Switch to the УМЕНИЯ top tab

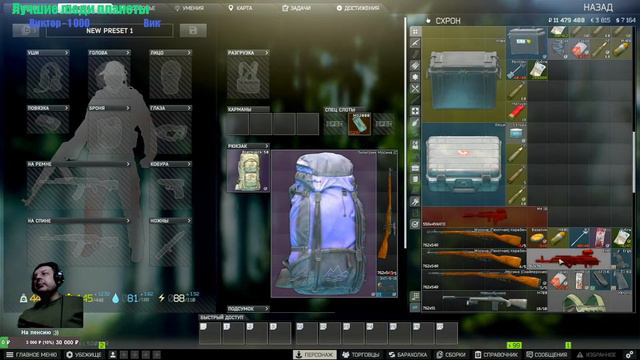[189, 8]
